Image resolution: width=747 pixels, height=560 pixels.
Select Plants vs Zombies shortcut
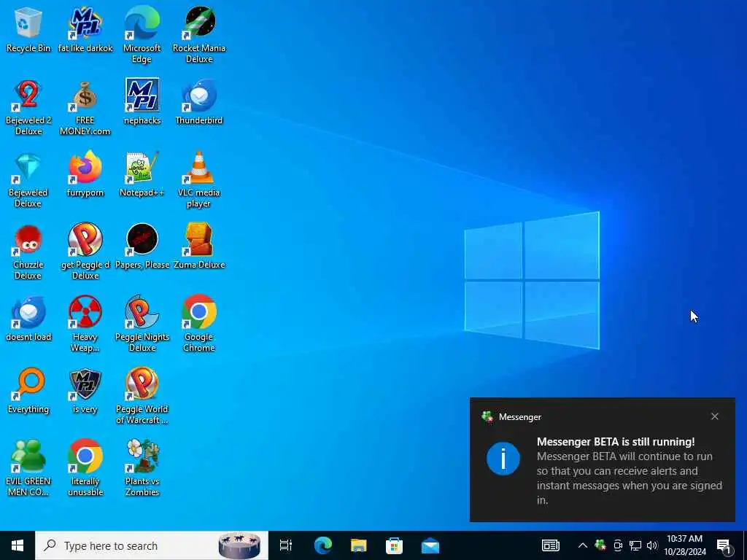coord(142,469)
